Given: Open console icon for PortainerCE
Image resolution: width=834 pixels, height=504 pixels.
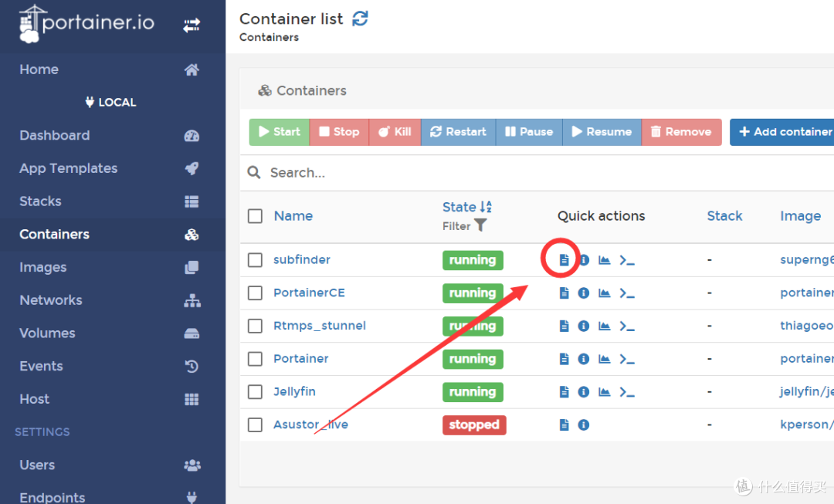Looking at the screenshot, I should 627,293.
